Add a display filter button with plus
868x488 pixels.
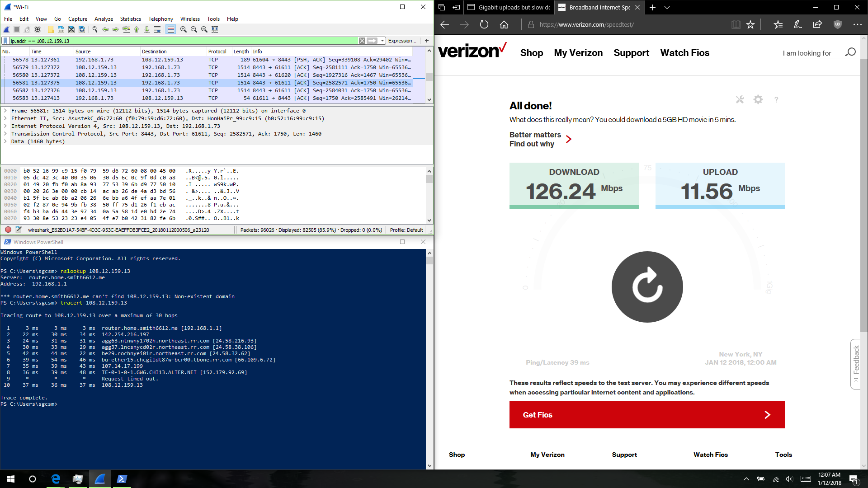tap(427, 41)
